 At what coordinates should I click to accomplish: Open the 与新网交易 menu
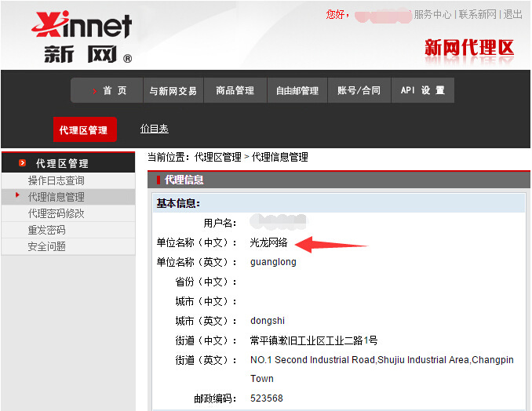(x=173, y=91)
